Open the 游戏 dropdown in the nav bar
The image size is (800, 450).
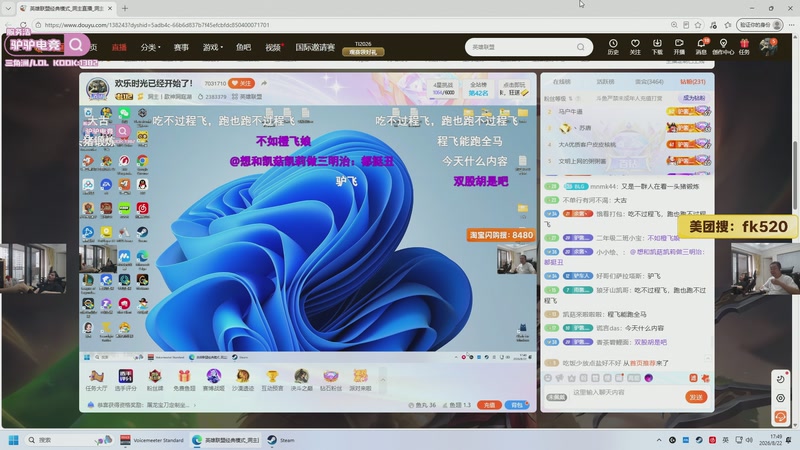tap(212, 47)
